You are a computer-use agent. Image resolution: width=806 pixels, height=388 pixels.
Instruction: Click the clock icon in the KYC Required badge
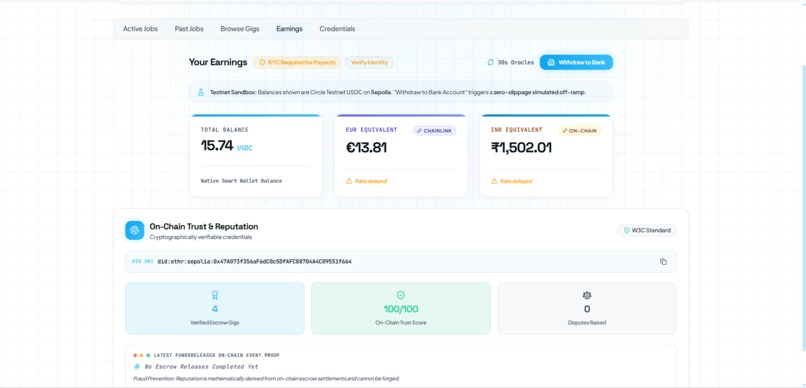[262, 62]
